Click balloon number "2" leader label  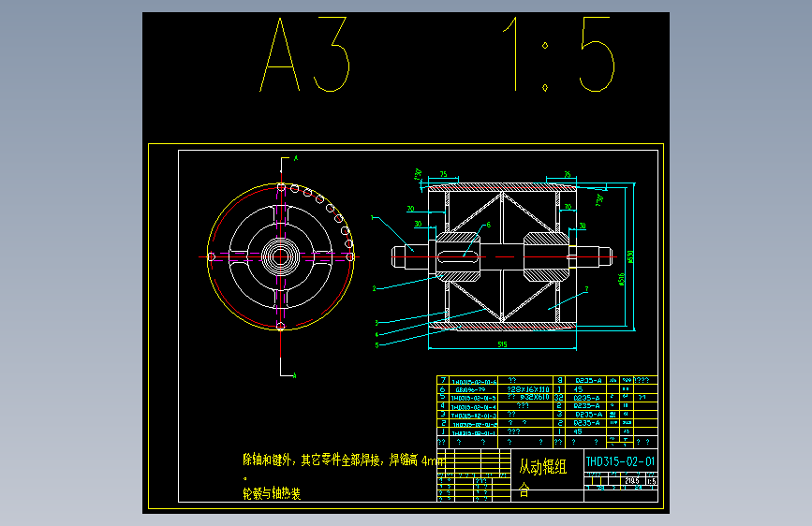coord(374,288)
